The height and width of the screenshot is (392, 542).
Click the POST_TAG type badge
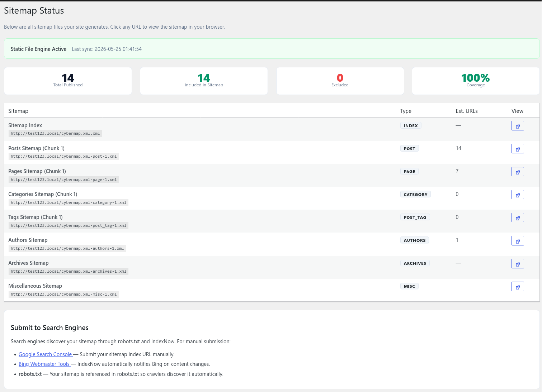pos(415,217)
